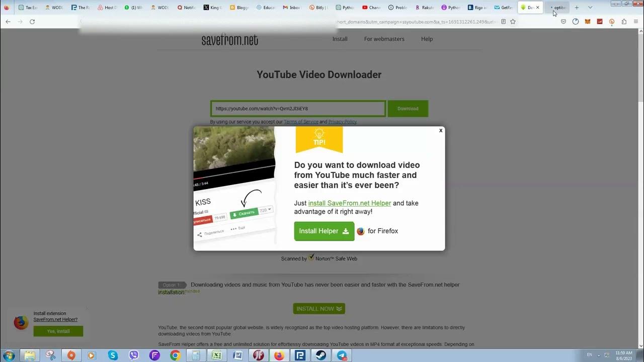644x362 pixels.
Task: Click the popup video preview thumbnail
Action: click(234, 185)
